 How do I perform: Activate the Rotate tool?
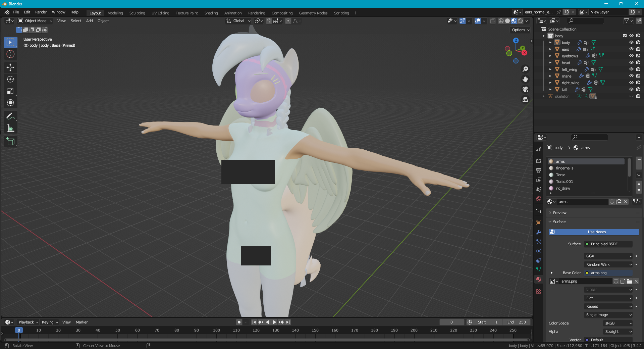coord(10,79)
